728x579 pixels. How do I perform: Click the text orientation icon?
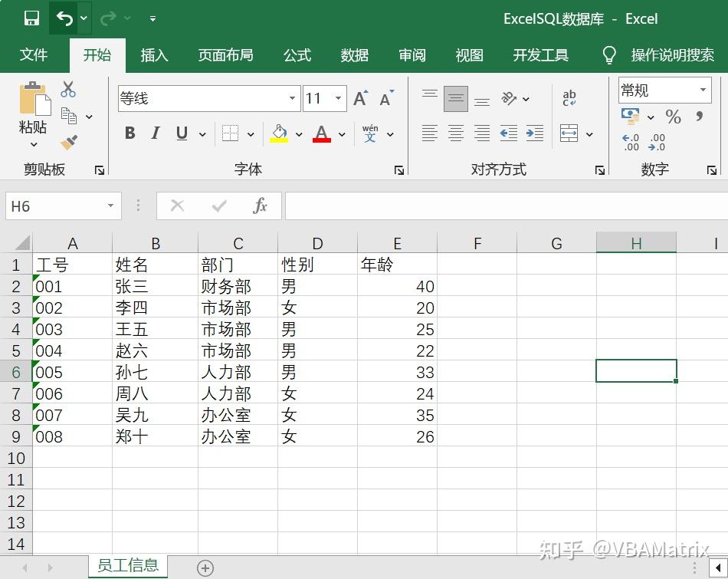(x=509, y=98)
